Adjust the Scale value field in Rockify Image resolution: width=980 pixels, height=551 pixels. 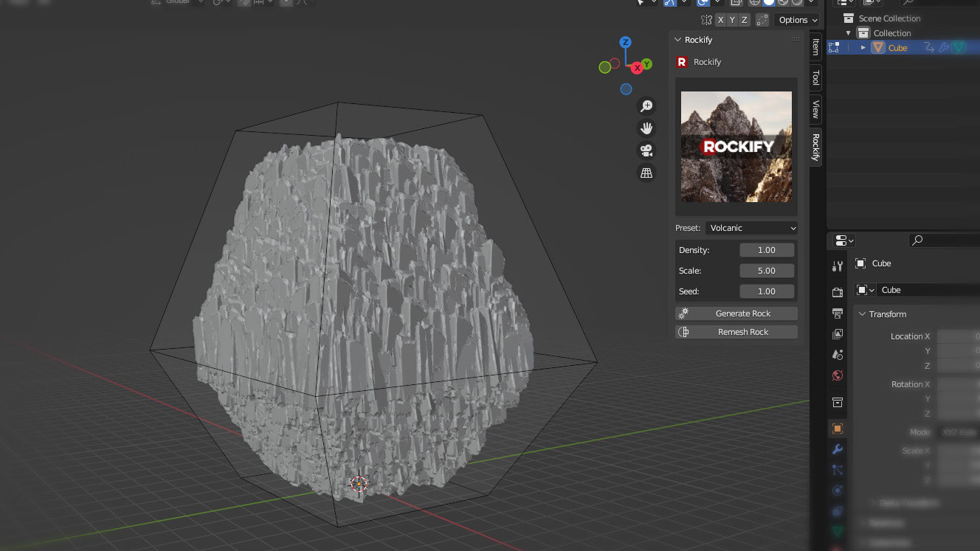click(767, 271)
